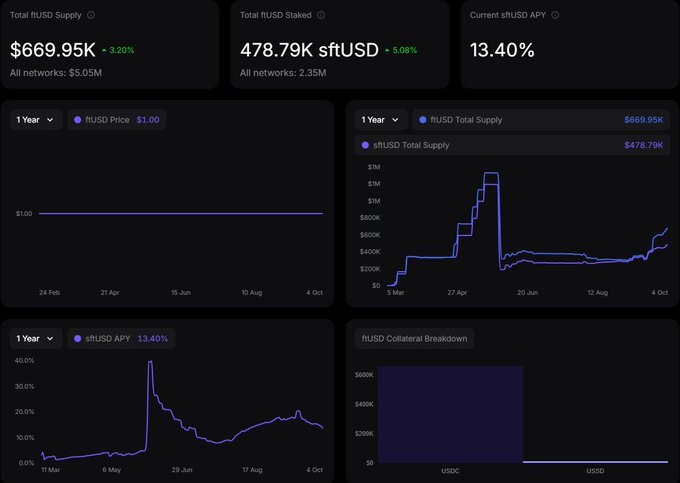The height and width of the screenshot is (483, 680).
Task: Click $600K axis label on supply chart
Action: (370, 235)
